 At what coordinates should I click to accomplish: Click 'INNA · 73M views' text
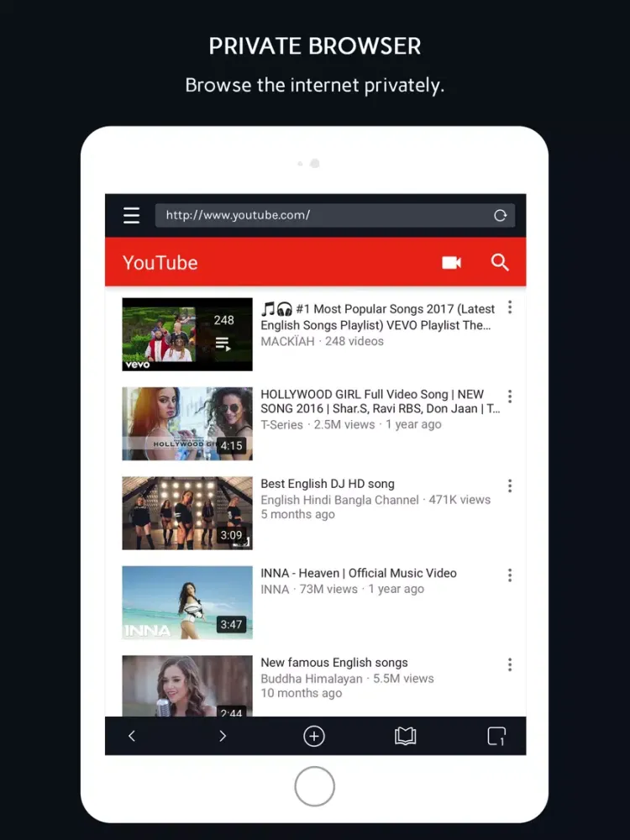coord(309,590)
